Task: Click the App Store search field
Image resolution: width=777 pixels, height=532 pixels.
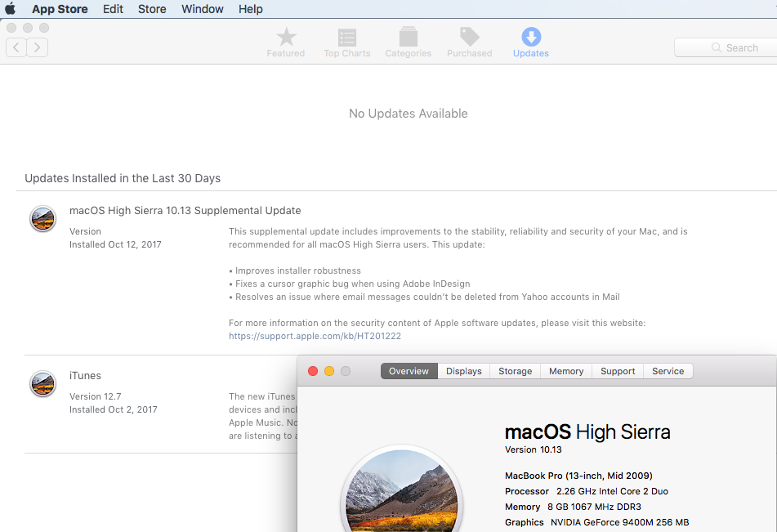Action: point(726,47)
